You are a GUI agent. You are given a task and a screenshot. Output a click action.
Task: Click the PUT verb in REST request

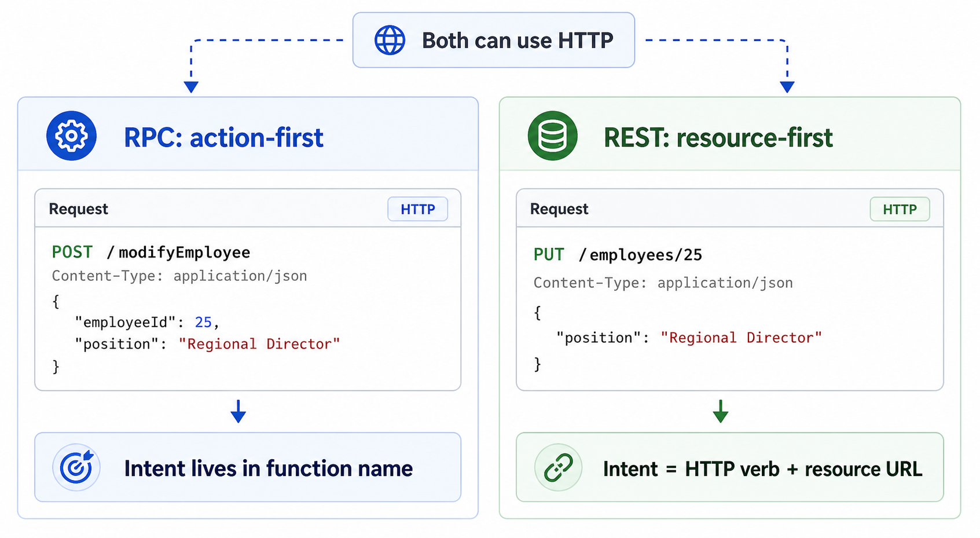pyautogui.click(x=549, y=255)
